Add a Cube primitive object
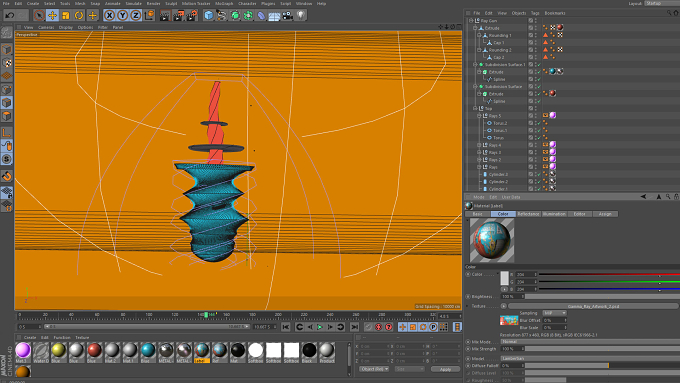The image size is (680, 383). click(209, 16)
